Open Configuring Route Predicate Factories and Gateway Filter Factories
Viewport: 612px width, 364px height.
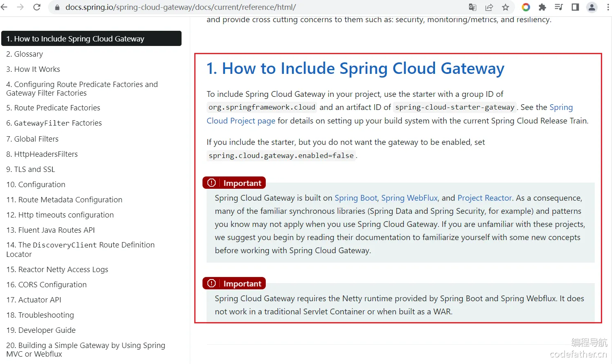point(82,89)
